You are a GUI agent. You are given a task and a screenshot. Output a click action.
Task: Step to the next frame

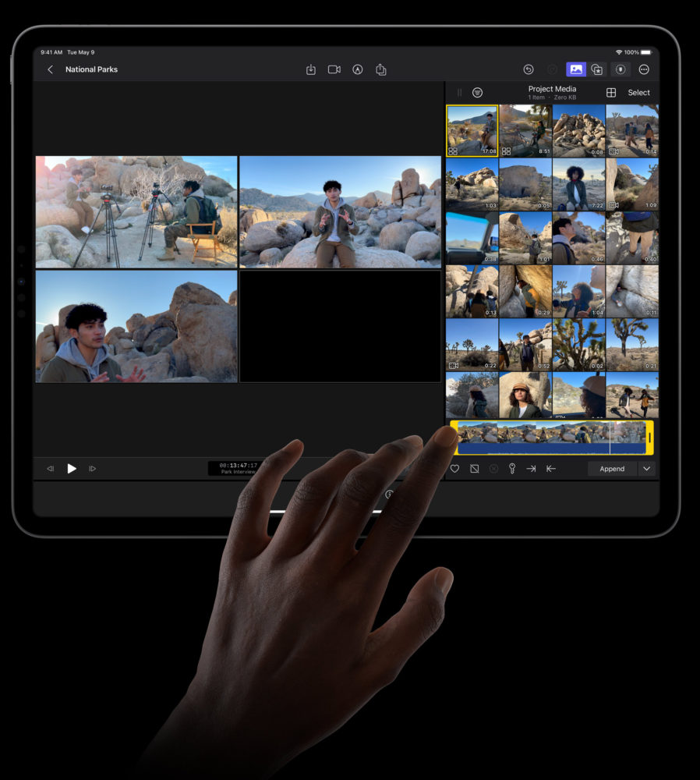tap(93, 469)
